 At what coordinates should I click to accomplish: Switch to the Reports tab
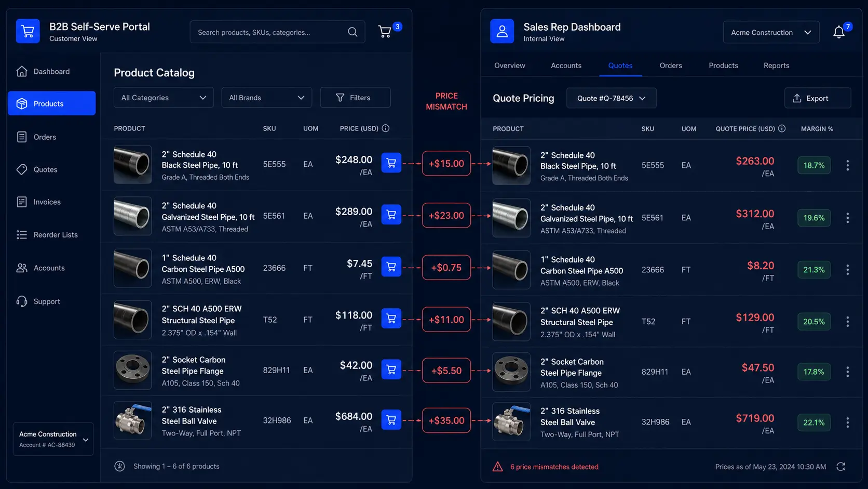click(776, 65)
